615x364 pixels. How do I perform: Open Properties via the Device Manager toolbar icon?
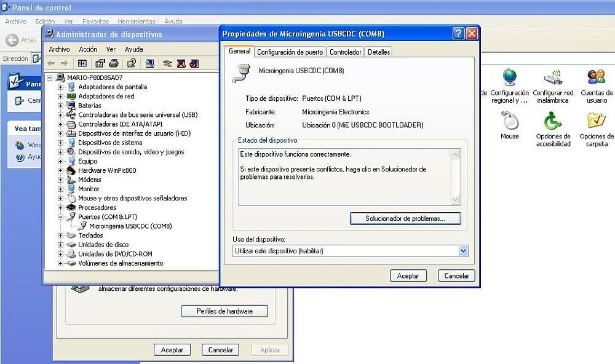100,63
